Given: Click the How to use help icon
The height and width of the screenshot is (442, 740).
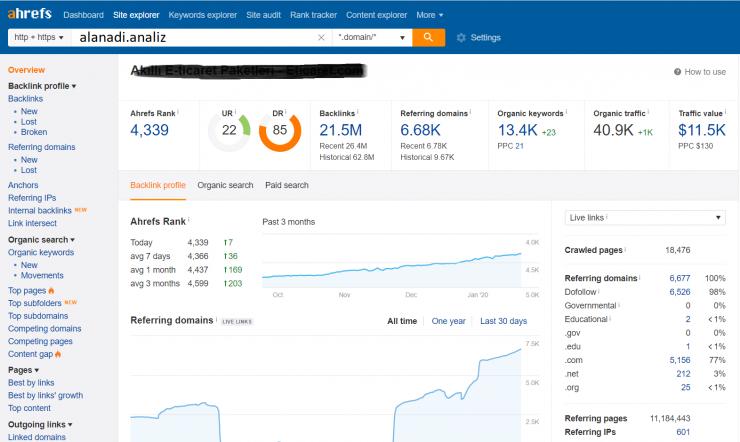Looking at the screenshot, I should pos(677,72).
